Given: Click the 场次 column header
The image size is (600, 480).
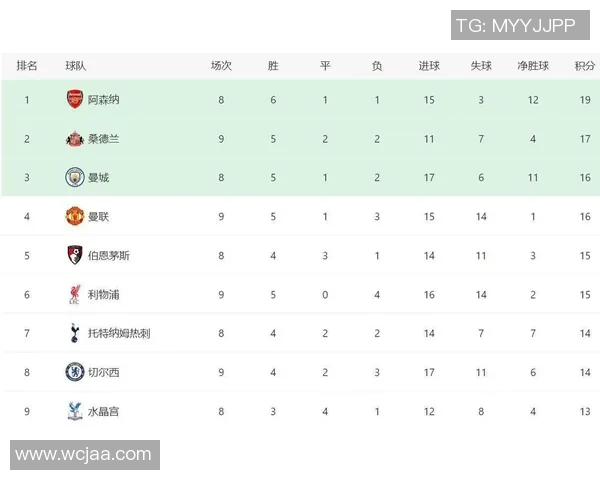Looking at the screenshot, I should [221, 66].
